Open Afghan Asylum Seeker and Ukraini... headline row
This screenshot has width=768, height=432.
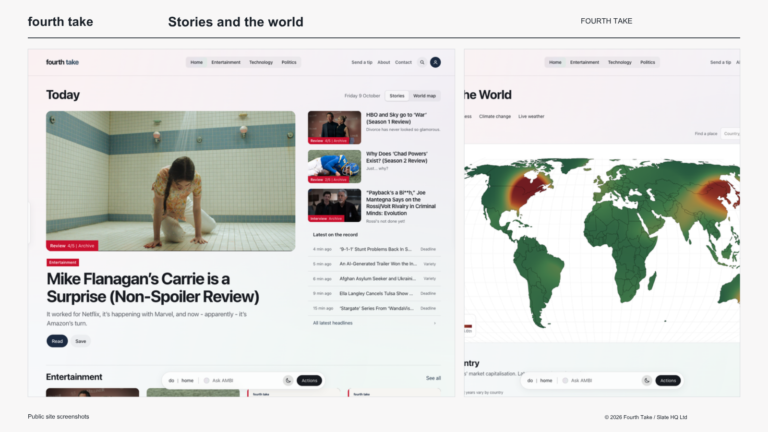pyautogui.click(x=375, y=279)
